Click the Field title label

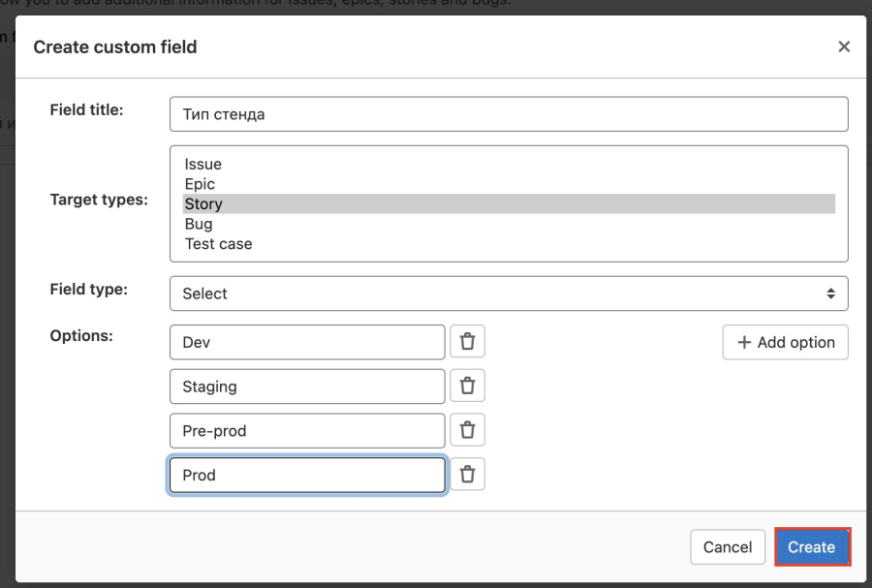[86, 110]
